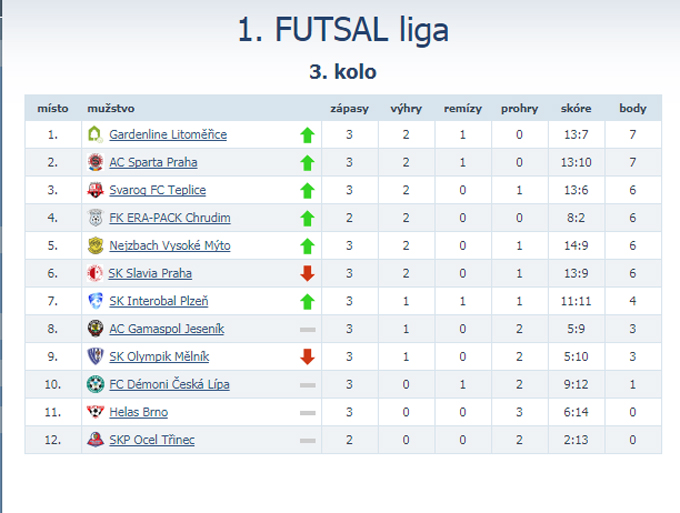Viewport: 680px width, 513px height.
Task: Click the FC Démoni Česká Lípa logo
Action: click(x=95, y=383)
